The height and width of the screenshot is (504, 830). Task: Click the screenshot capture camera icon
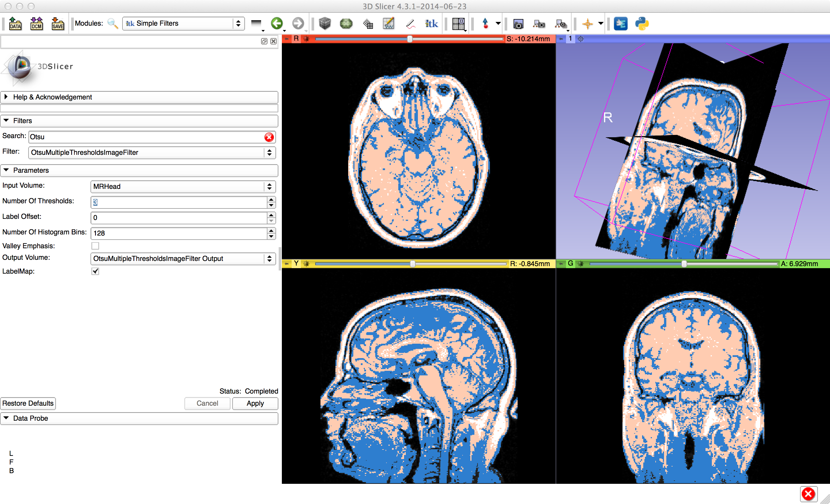pos(518,24)
